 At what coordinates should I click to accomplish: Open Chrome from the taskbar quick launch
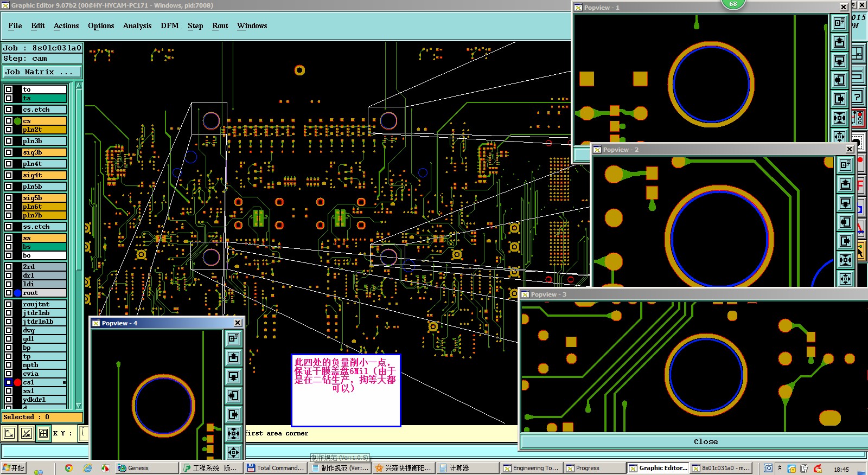(x=69, y=468)
